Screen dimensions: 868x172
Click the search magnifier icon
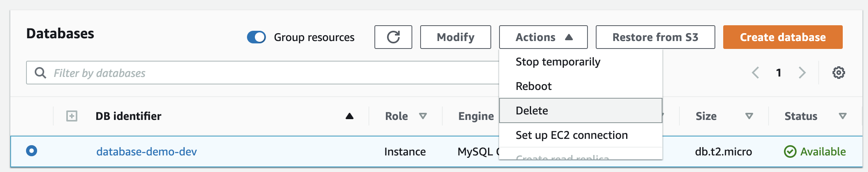pyautogui.click(x=40, y=73)
